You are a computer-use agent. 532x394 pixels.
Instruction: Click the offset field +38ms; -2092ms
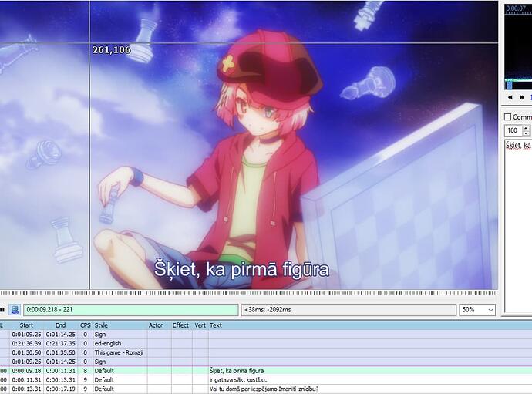348,310
